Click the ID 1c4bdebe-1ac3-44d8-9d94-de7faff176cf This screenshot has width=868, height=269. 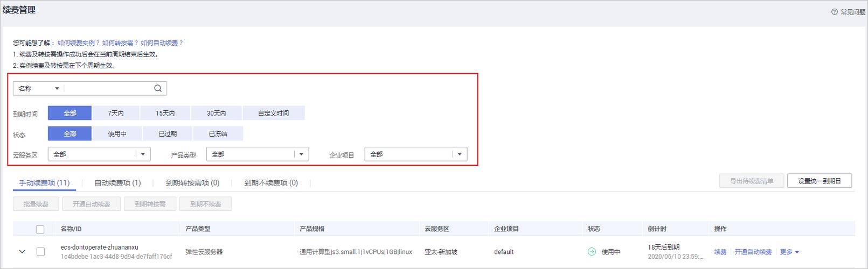tap(116, 257)
